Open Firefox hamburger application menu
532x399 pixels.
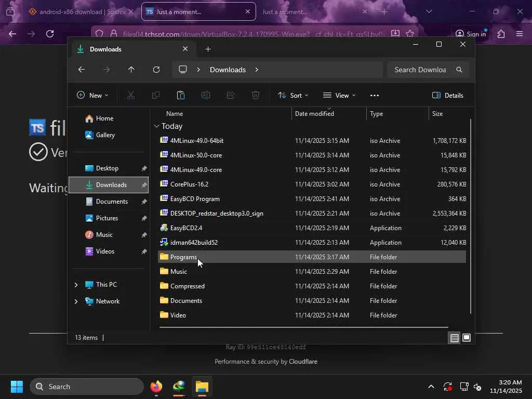[x=520, y=34]
